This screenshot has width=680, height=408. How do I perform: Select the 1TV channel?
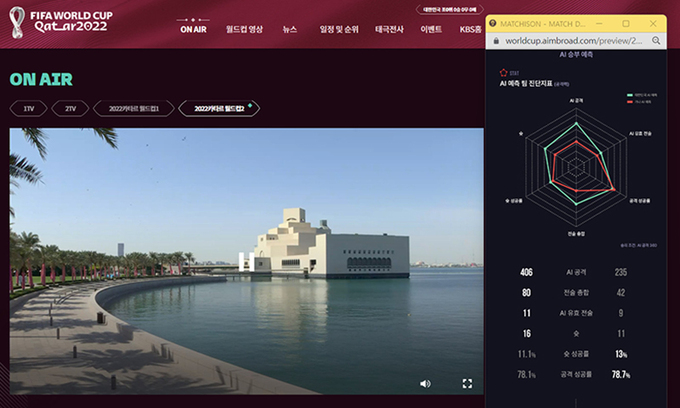[x=29, y=108]
